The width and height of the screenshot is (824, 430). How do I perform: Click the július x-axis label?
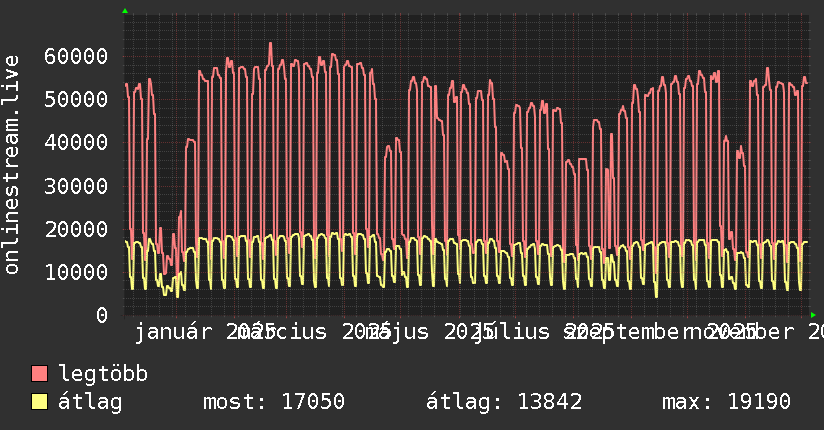coord(510,332)
